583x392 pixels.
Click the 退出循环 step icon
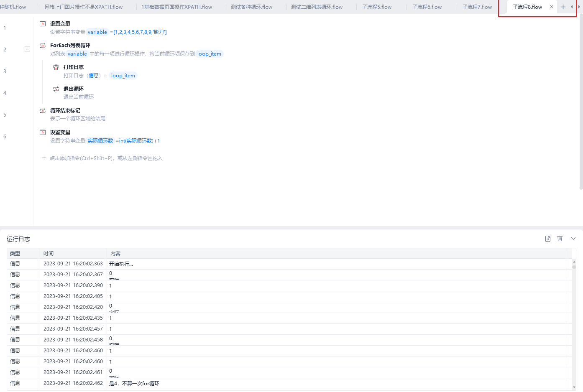(x=56, y=89)
